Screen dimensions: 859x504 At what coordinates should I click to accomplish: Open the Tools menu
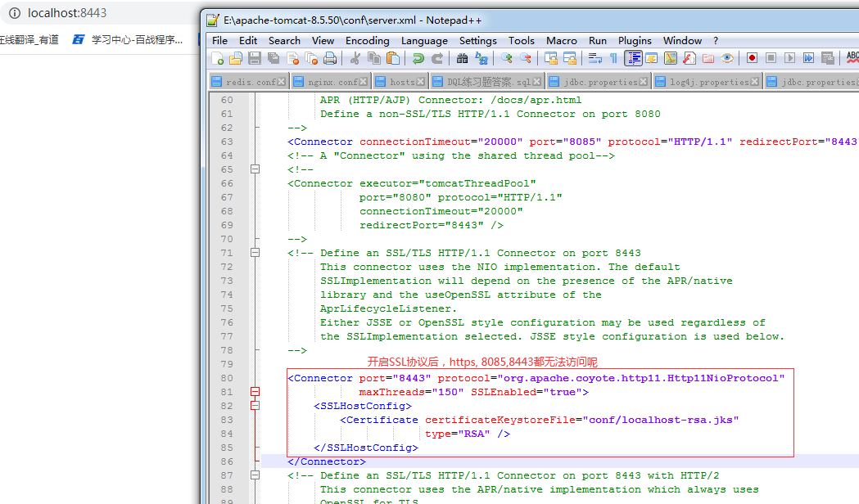coord(521,40)
